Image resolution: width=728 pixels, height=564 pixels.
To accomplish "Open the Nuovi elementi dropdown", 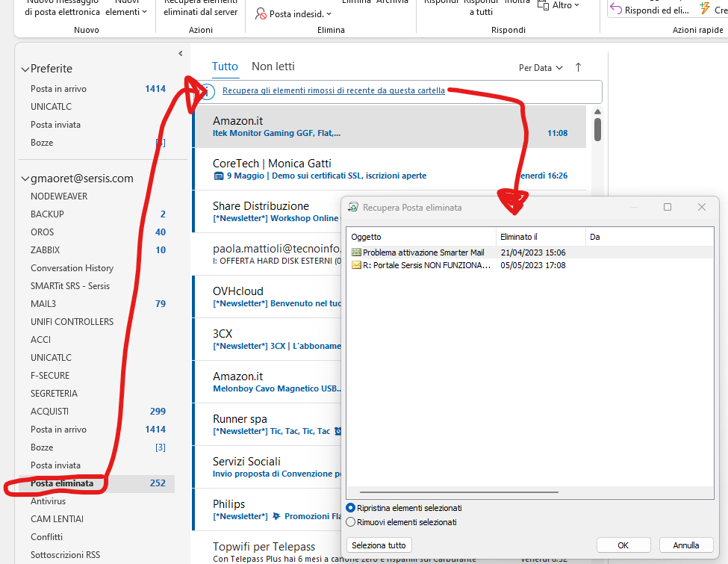I will [x=126, y=12].
